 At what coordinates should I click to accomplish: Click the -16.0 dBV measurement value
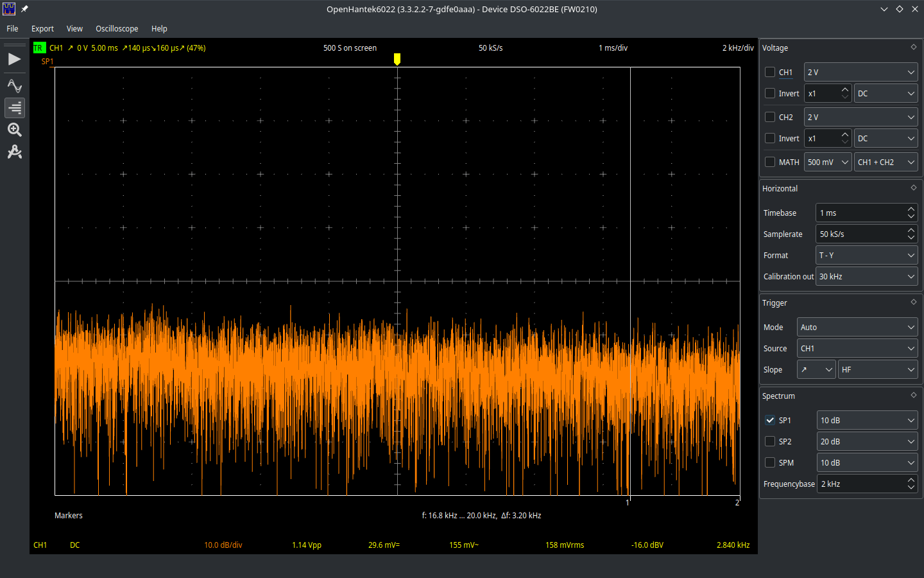coord(647,545)
